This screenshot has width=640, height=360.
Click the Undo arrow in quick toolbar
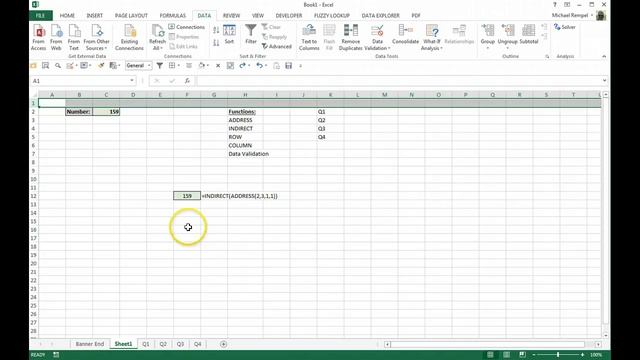click(259, 66)
